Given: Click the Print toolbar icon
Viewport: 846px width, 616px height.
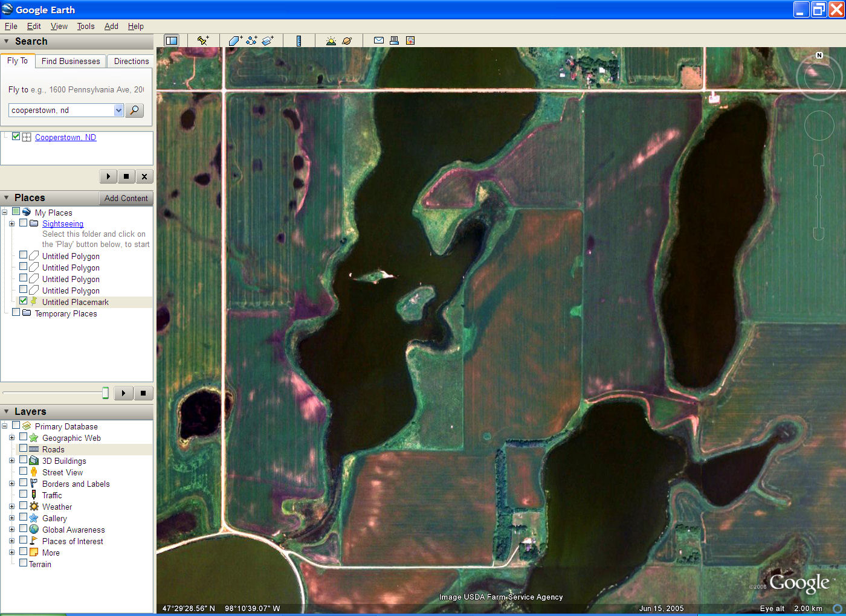Looking at the screenshot, I should [394, 40].
